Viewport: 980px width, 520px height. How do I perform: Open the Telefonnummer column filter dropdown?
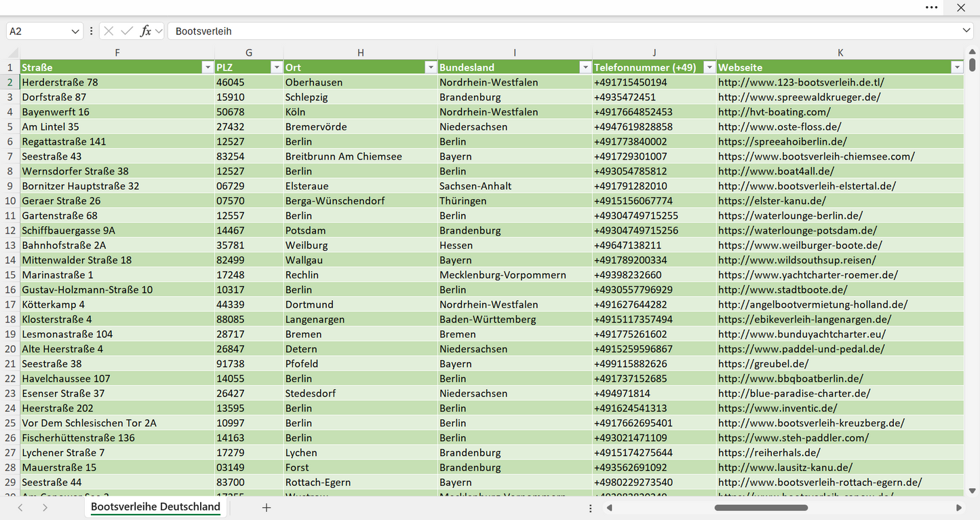click(709, 67)
